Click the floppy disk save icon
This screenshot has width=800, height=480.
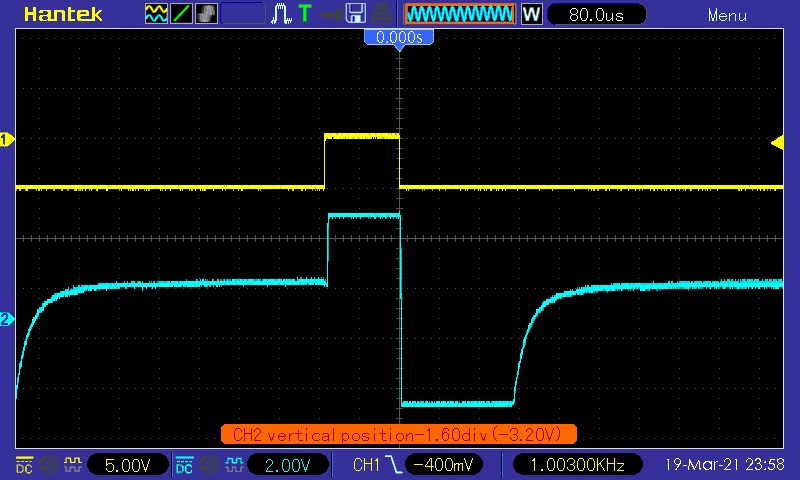pos(355,14)
